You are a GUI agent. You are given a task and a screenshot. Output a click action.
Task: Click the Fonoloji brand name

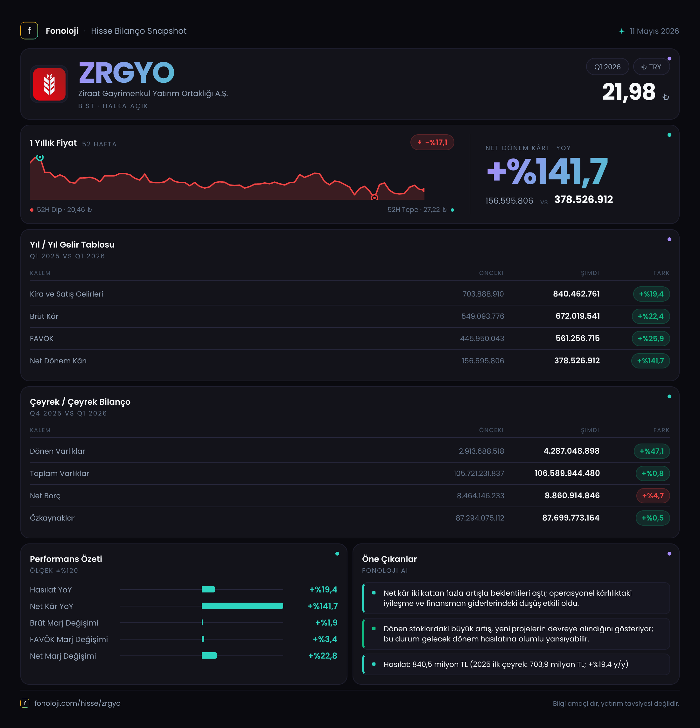click(62, 31)
